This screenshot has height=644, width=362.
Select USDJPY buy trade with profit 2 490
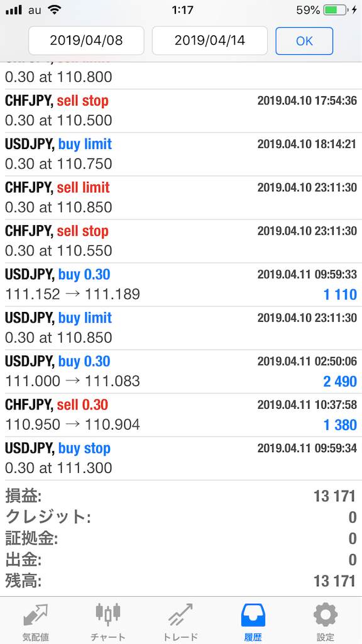pyautogui.click(x=181, y=372)
